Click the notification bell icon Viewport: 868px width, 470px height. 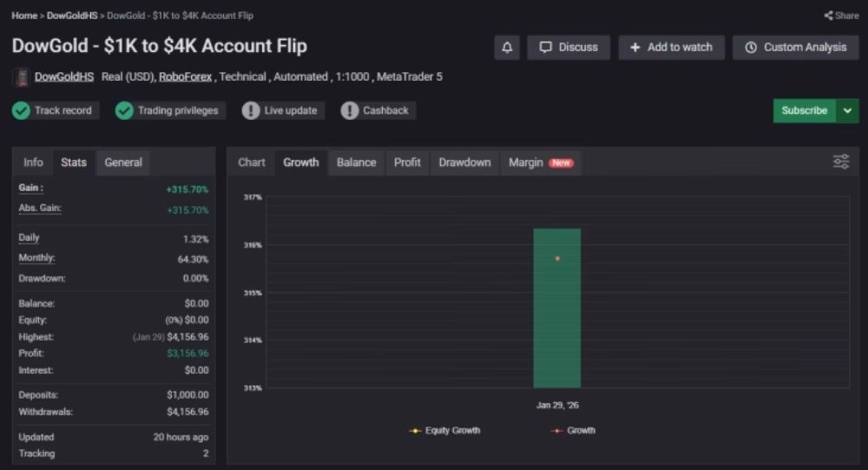(507, 48)
